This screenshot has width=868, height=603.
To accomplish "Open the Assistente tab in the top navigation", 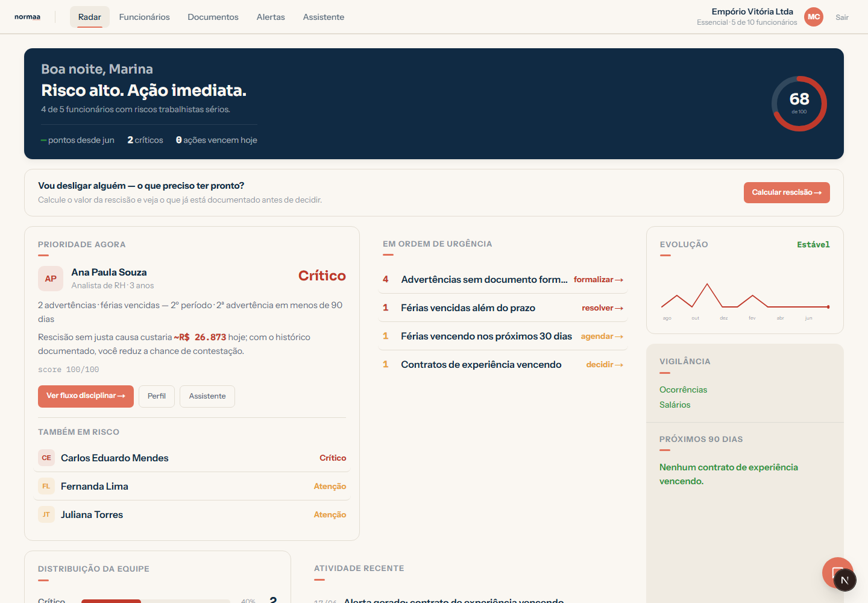I will pos(324,17).
